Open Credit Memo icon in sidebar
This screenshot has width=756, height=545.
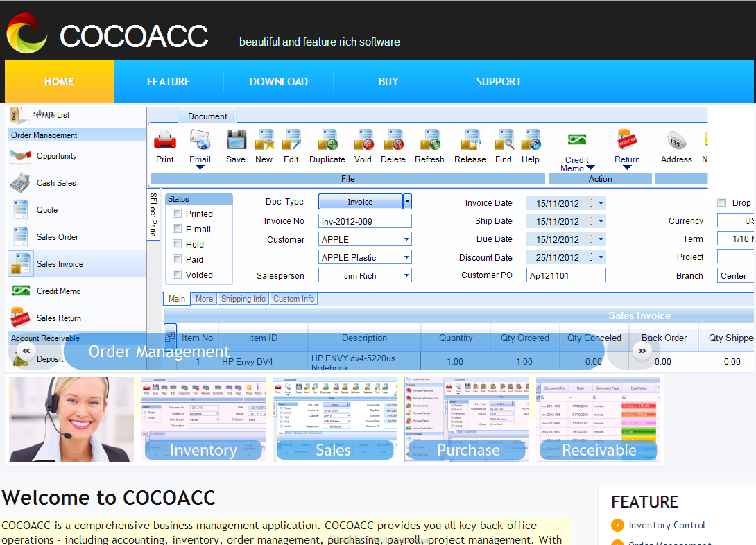(20, 291)
